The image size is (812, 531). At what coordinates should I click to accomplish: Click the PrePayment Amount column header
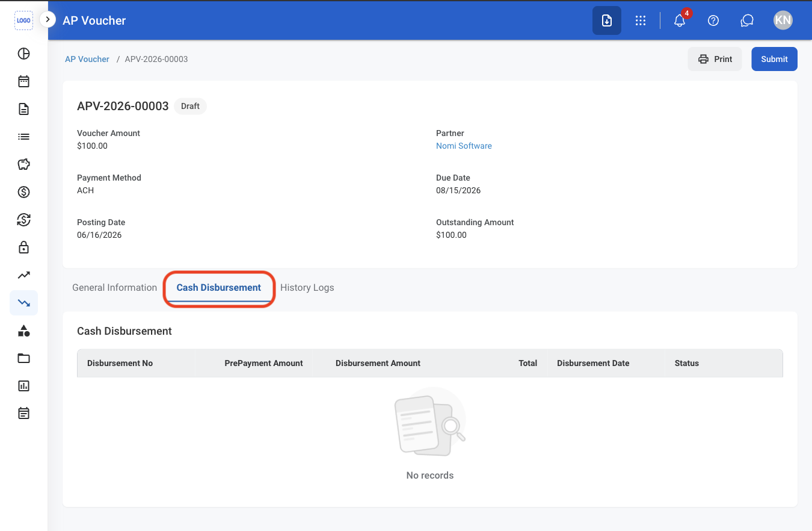pyautogui.click(x=263, y=363)
